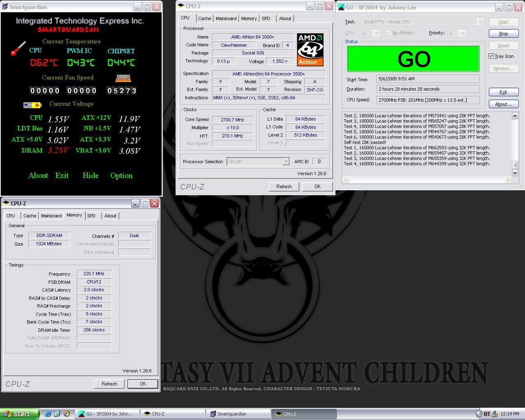Click the Smartguardian title bar icon
The height and width of the screenshot is (420, 525).
pyautogui.click(x=5, y=7)
